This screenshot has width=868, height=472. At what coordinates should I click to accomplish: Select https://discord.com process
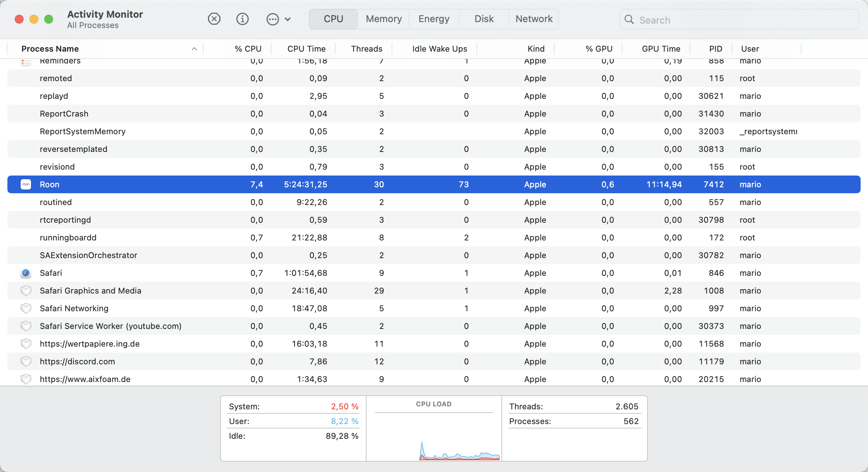point(77,361)
